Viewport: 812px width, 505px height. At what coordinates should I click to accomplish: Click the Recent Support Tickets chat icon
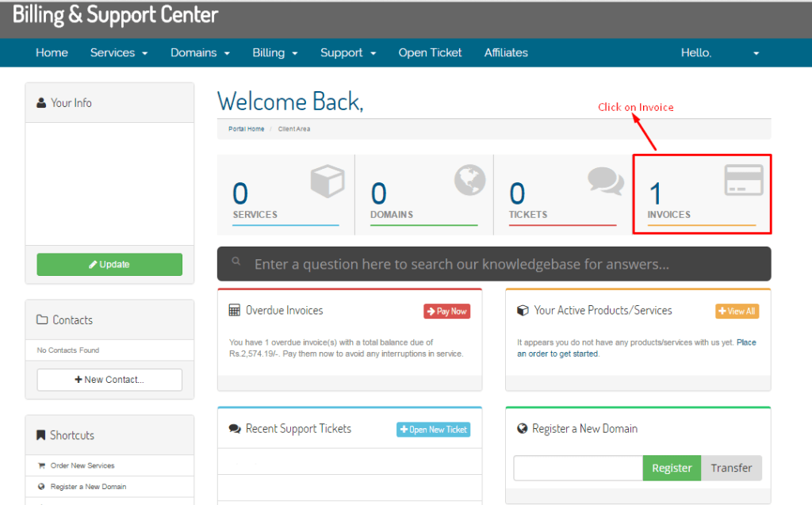(235, 429)
